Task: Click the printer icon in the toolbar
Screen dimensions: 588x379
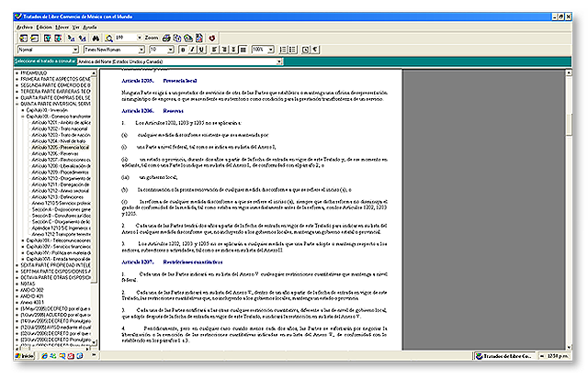Action: click(x=166, y=39)
